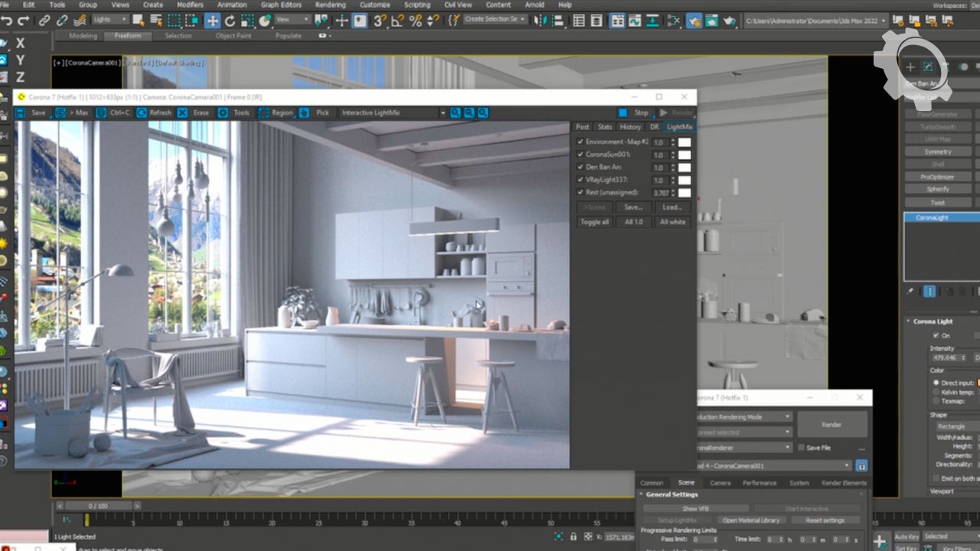Toggle the Corona Light On checkbox
Image resolution: width=980 pixels, height=551 pixels.
tap(936, 336)
